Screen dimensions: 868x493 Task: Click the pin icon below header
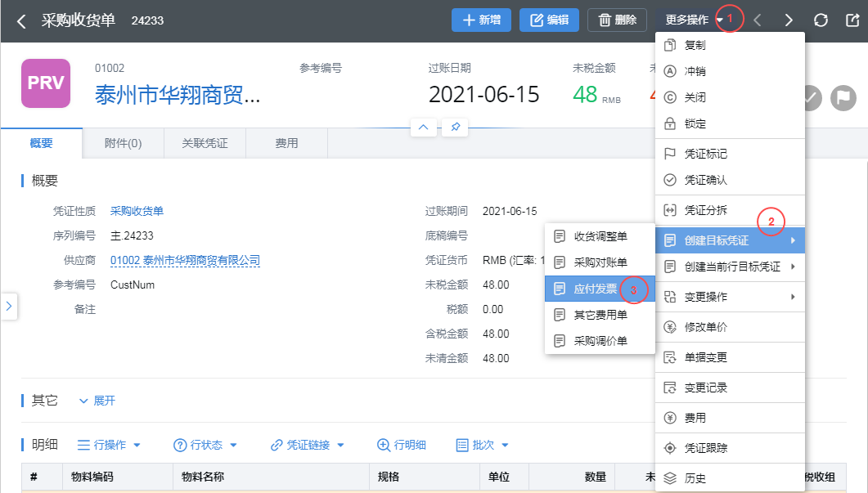455,127
